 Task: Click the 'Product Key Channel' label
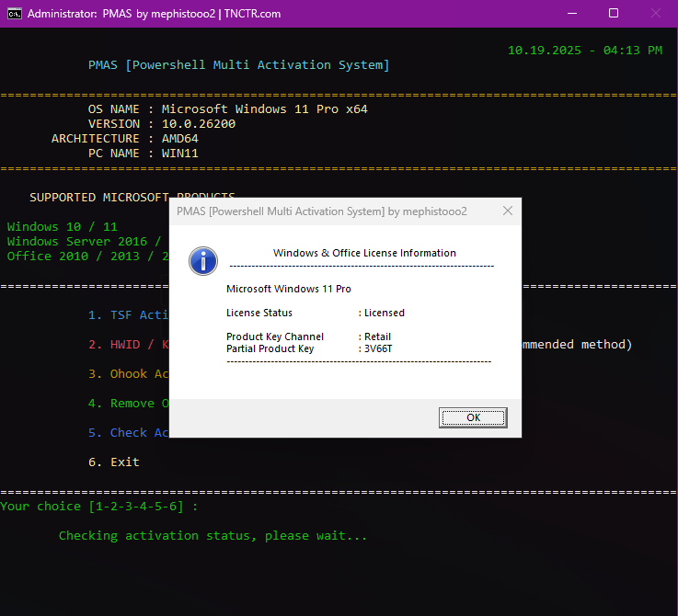click(x=274, y=337)
